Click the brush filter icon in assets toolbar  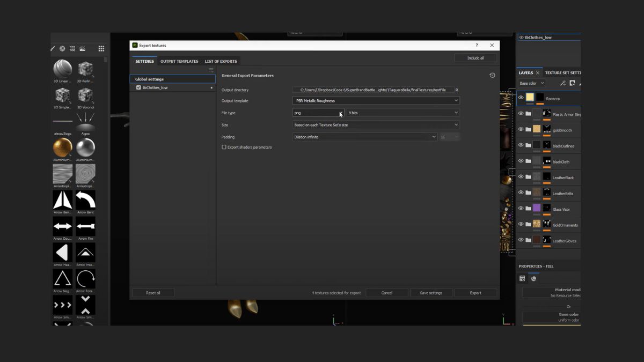[x=53, y=49]
